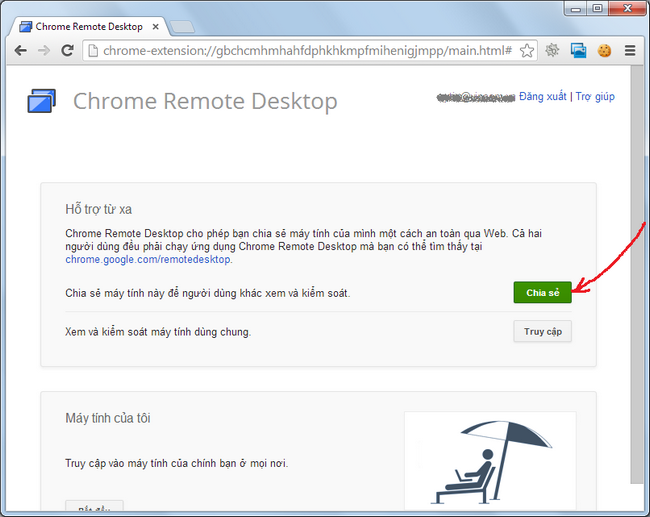The width and height of the screenshot is (650, 517).
Task: Click the cookie extension icon
Action: tap(604, 50)
